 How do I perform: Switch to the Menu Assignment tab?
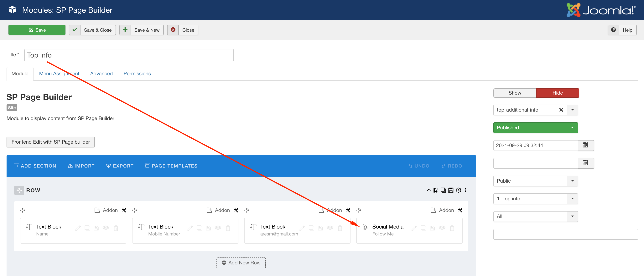click(x=59, y=74)
